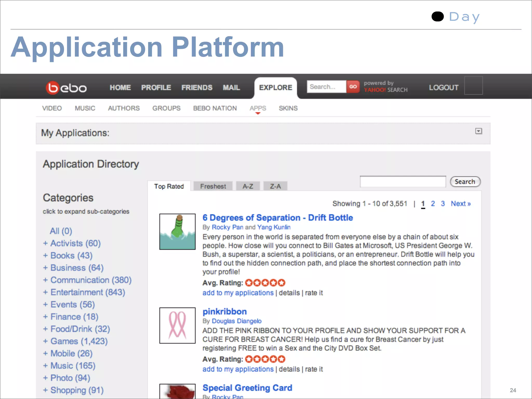The height and width of the screenshot is (399, 532).
Task: Click the red GO search button
Action: tap(353, 87)
